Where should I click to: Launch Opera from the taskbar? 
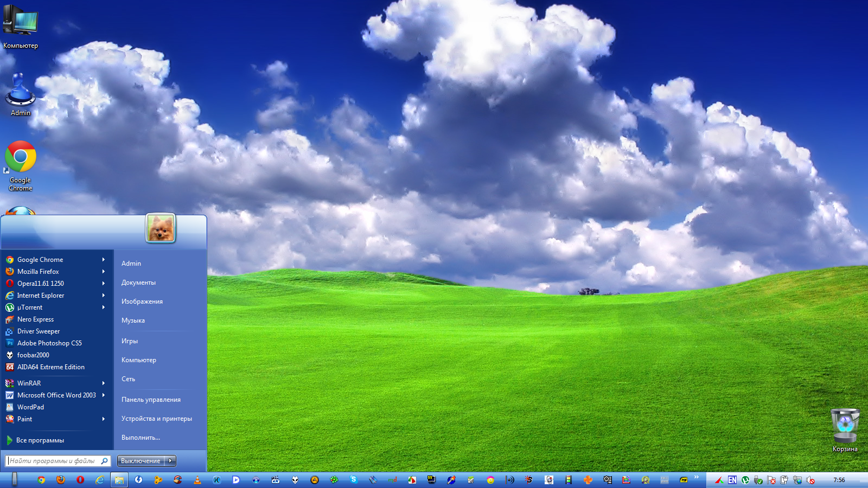80,480
